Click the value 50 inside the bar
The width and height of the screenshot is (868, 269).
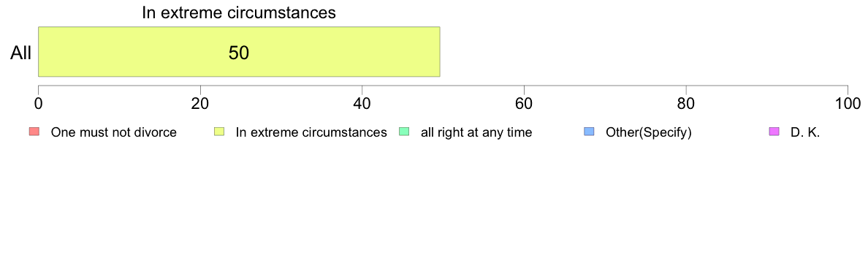(239, 53)
